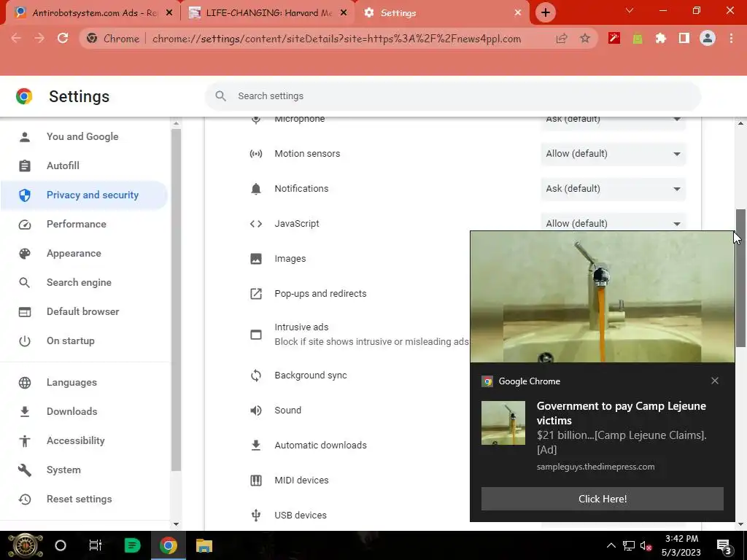Open the Motion sensors permission dropdown

click(613, 154)
